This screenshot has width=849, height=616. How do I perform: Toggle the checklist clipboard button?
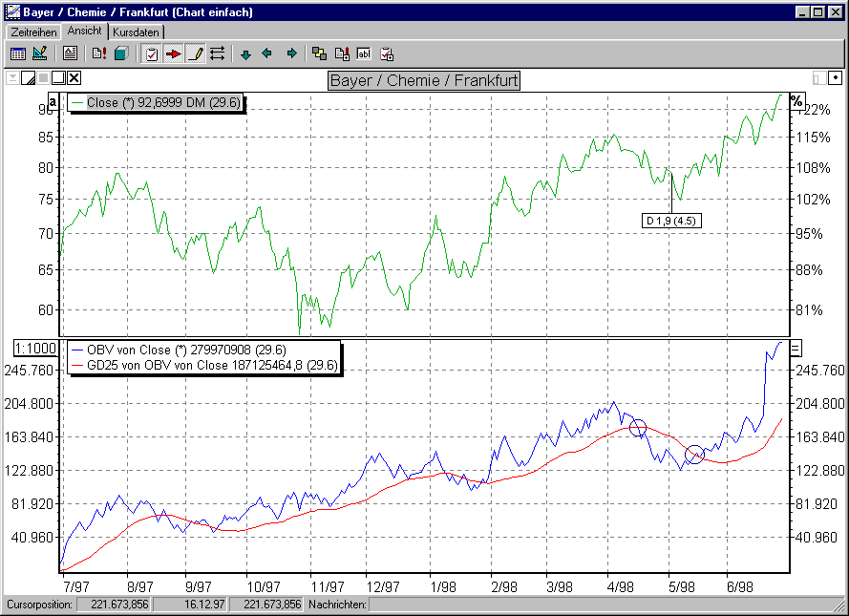click(151, 53)
